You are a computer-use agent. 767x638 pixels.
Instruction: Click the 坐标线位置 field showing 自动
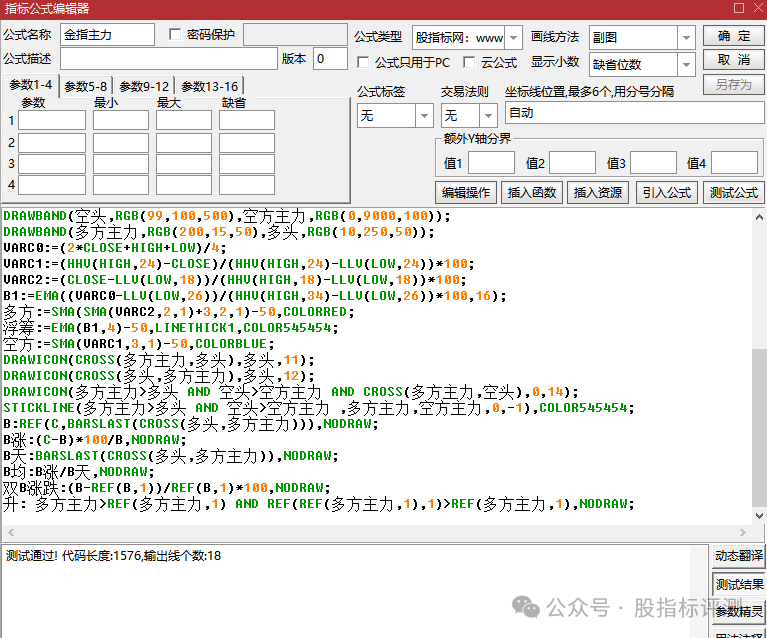point(631,113)
